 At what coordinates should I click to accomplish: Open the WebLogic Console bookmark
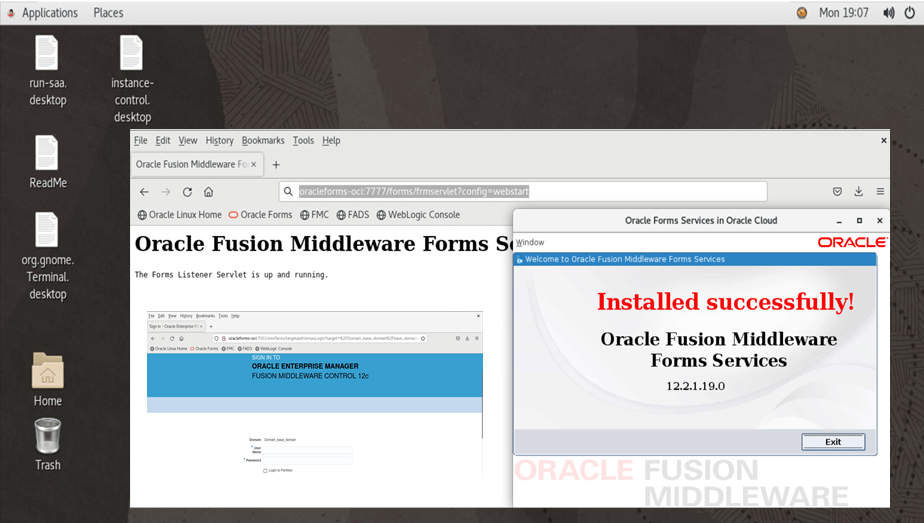click(418, 215)
